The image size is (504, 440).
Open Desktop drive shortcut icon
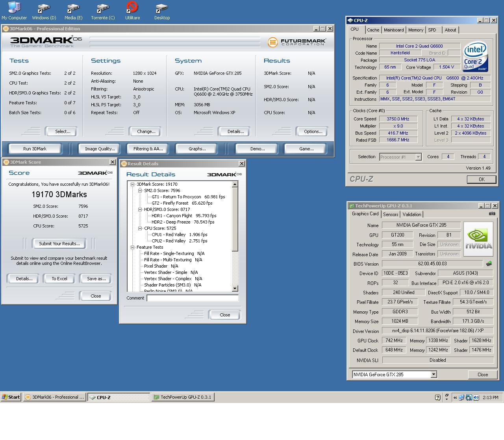click(162, 11)
